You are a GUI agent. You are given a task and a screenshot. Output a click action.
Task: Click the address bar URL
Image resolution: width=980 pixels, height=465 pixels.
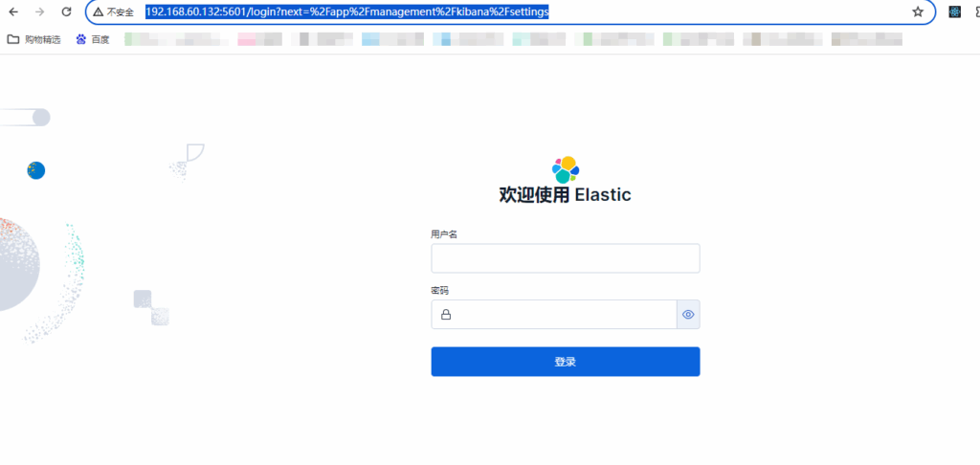click(346, 11)
